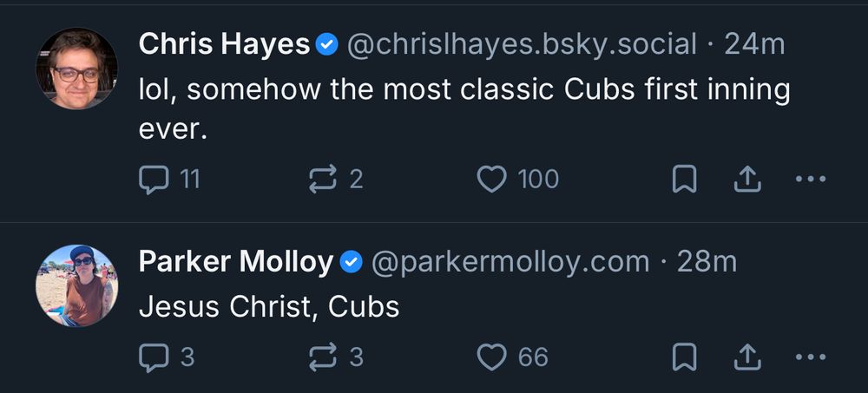
Task: Click the Parker Molloy display name
Action: point(236,261)
